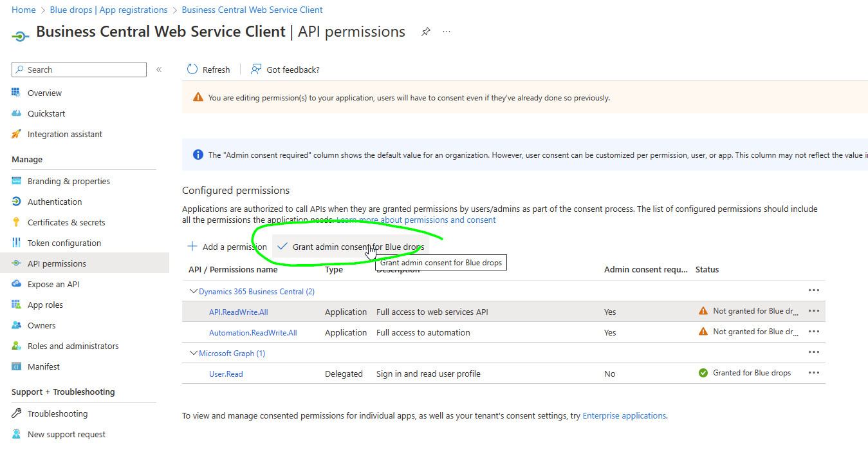Click Automation.ReadWrite.All permission link
The image size is (868, 454).
(253, 333)
